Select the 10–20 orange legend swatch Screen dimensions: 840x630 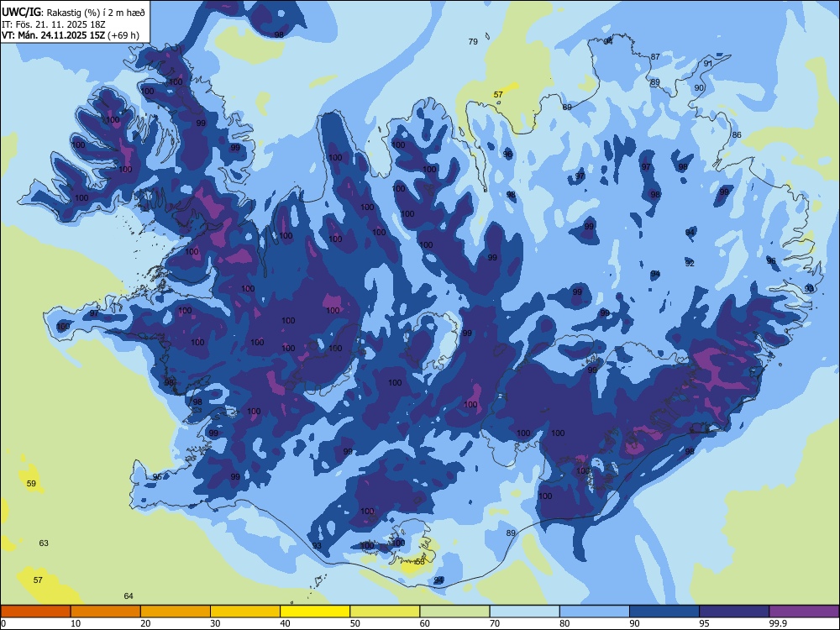point(106,612)
